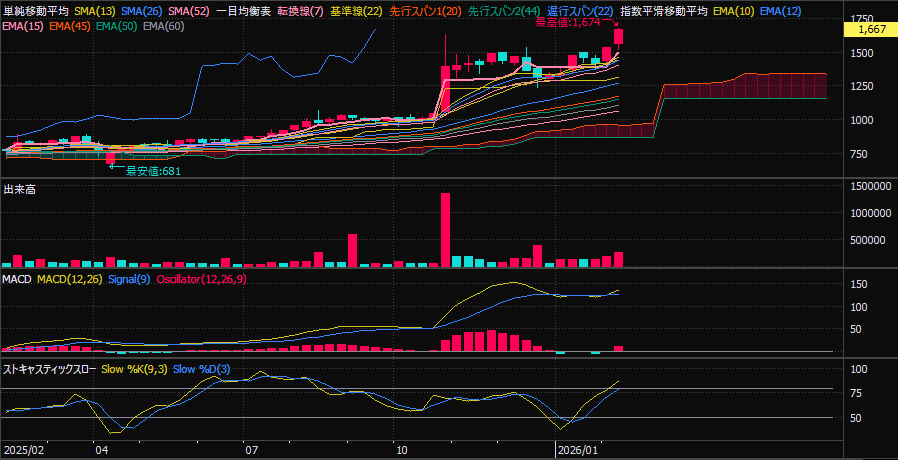Click the current price tag 1,667
This screenshot has height=460, width=898.
point(871,30)
